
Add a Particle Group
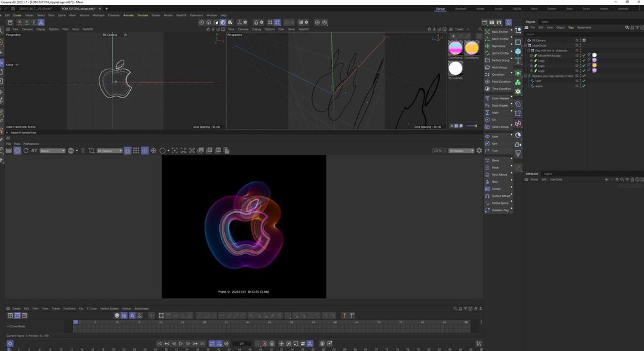click(498, 60)
